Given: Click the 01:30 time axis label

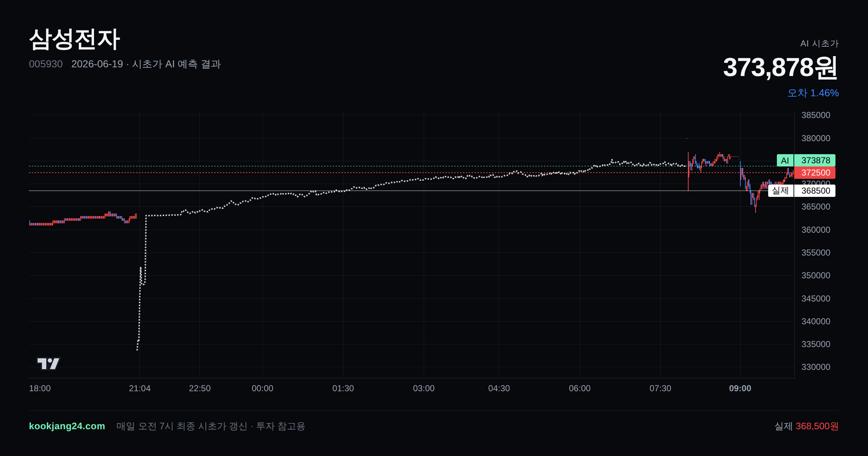Looking at the screenshot, I should [x=343, y=388].
